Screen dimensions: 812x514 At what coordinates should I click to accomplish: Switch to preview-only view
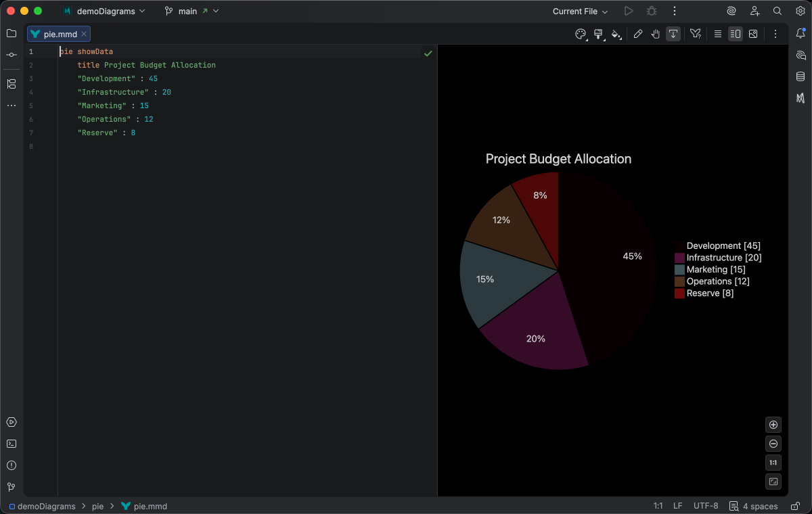click(753, 34)
